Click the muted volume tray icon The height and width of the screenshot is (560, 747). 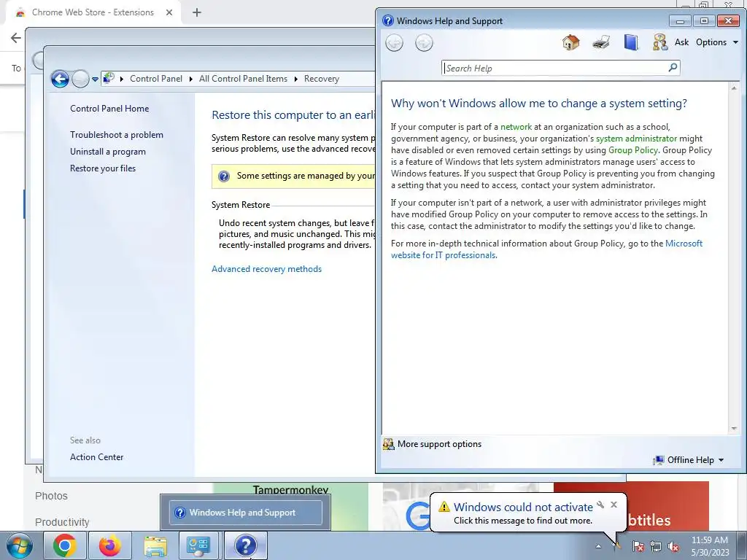pos(673,546)
